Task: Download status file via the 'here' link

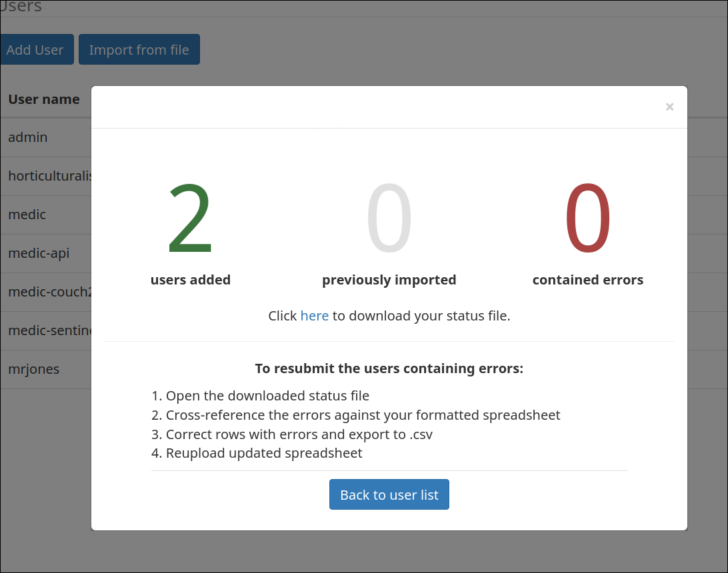Action: (x=314, y=316)
